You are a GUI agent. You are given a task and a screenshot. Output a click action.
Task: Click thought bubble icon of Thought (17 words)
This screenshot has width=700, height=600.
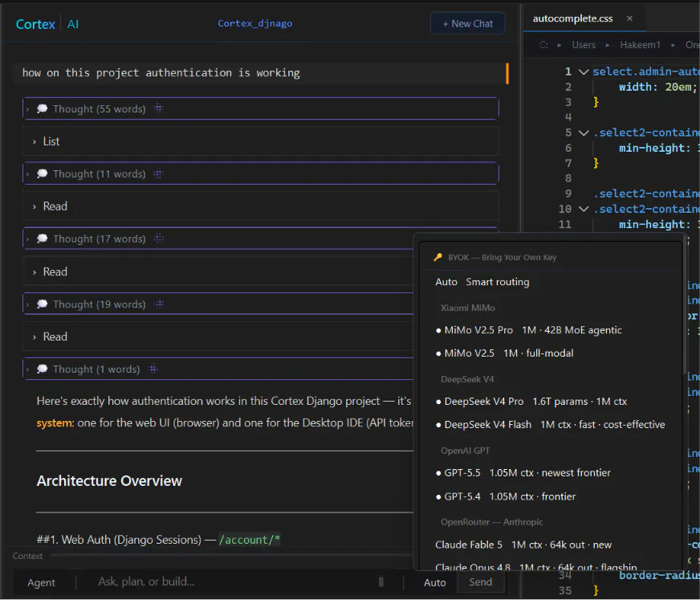point(42,239)
